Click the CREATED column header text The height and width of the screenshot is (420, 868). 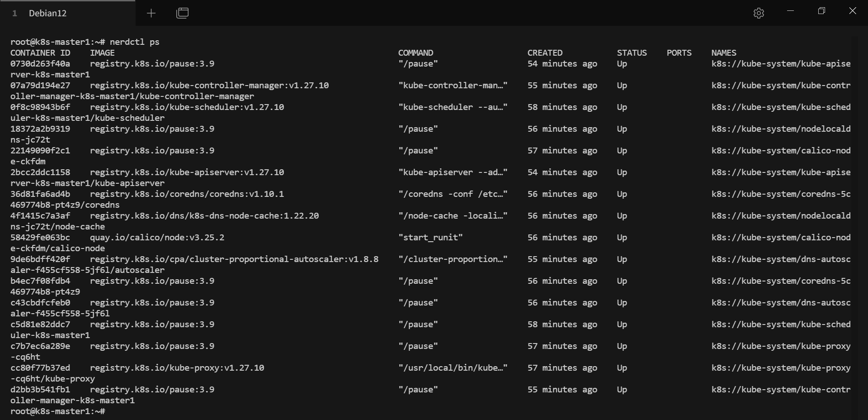(545, 53)
